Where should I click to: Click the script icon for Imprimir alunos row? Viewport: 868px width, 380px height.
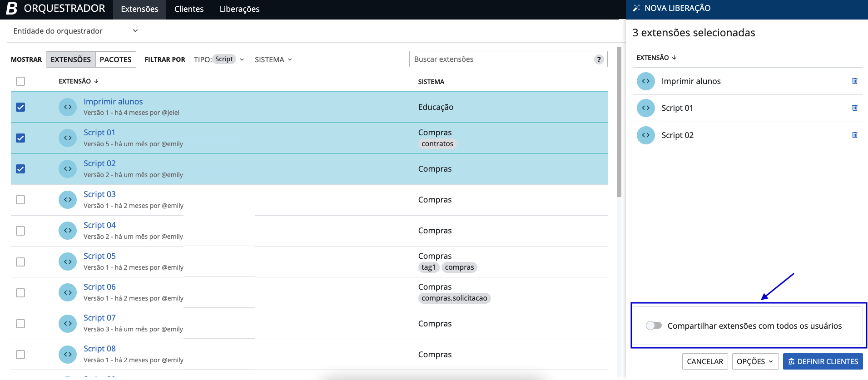click(68, 107)
